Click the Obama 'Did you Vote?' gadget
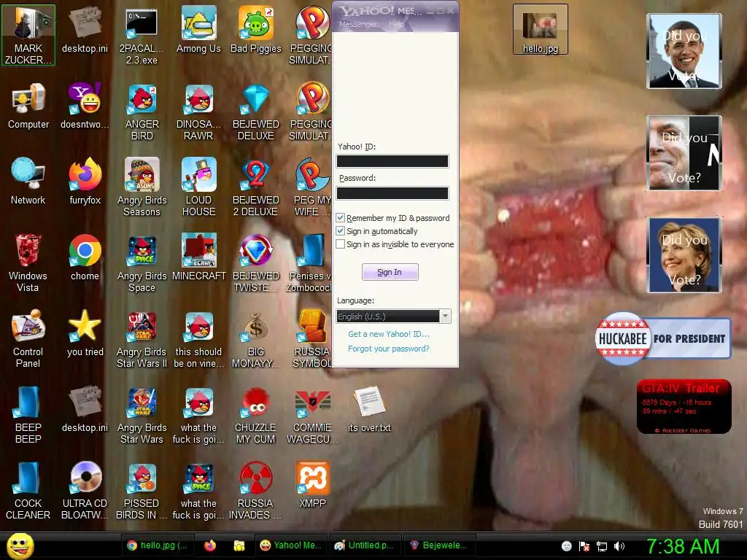The image size is (747, 560). [x=684, y=52]
